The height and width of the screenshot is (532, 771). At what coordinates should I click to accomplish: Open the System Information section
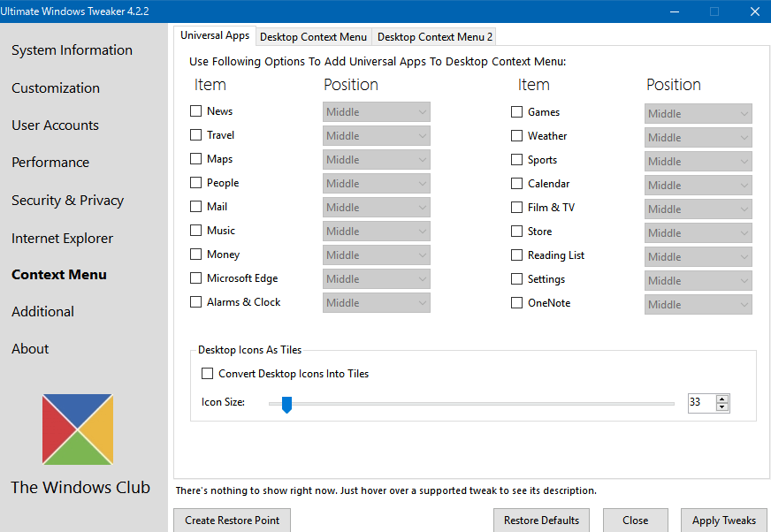click(72, 50)
